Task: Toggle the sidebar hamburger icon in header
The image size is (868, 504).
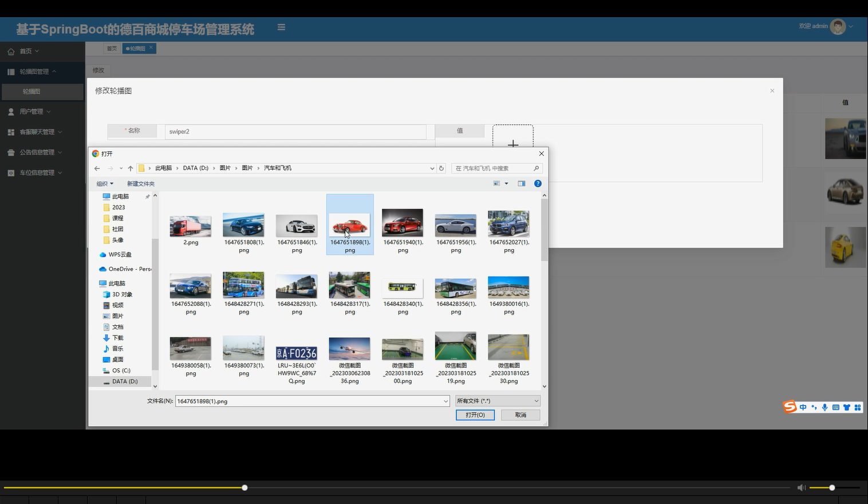Action: (281, 27)
